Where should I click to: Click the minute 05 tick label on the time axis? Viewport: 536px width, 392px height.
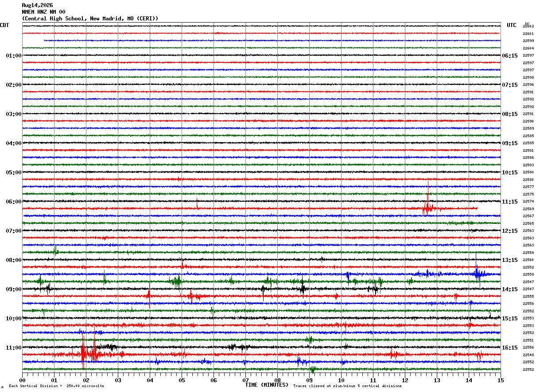click(x=182, y=380)
